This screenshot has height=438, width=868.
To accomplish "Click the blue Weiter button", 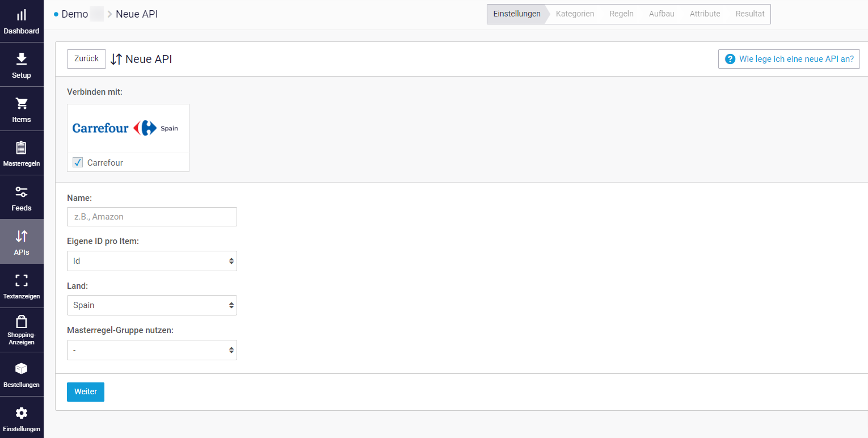I will coord(86,392).
